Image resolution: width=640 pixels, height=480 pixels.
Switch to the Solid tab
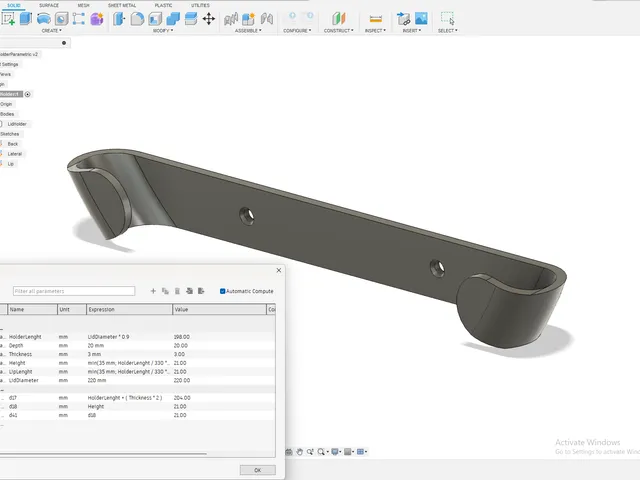point(14,5)
